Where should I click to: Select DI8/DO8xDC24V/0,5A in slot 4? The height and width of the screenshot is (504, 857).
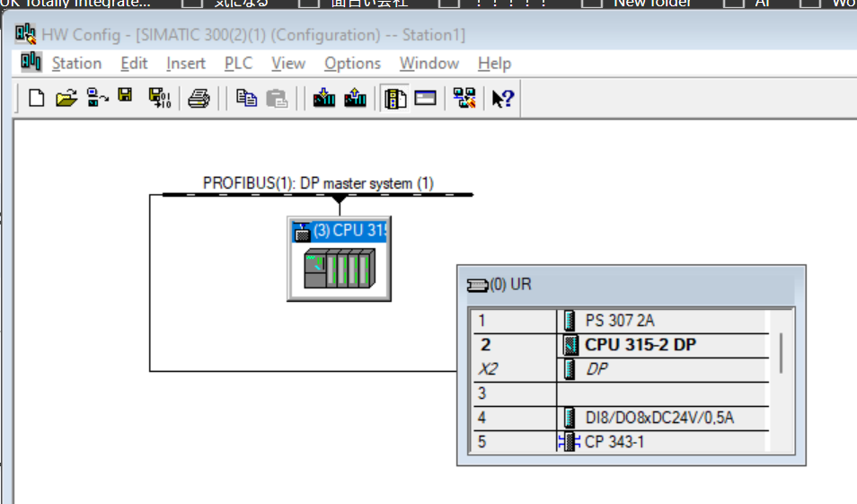(659, 418)
